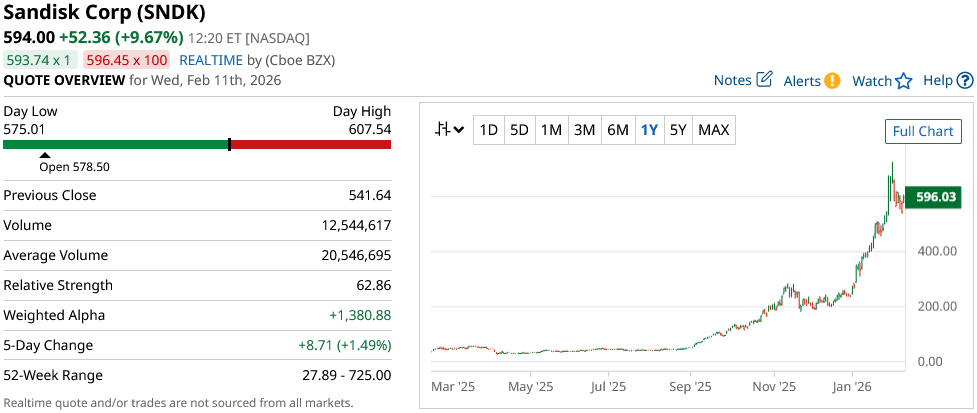The image size is (977, 413).
Task: Click the green bid quote 593.74 x 1
Action: pyautogui.click(x=41, y=60)
